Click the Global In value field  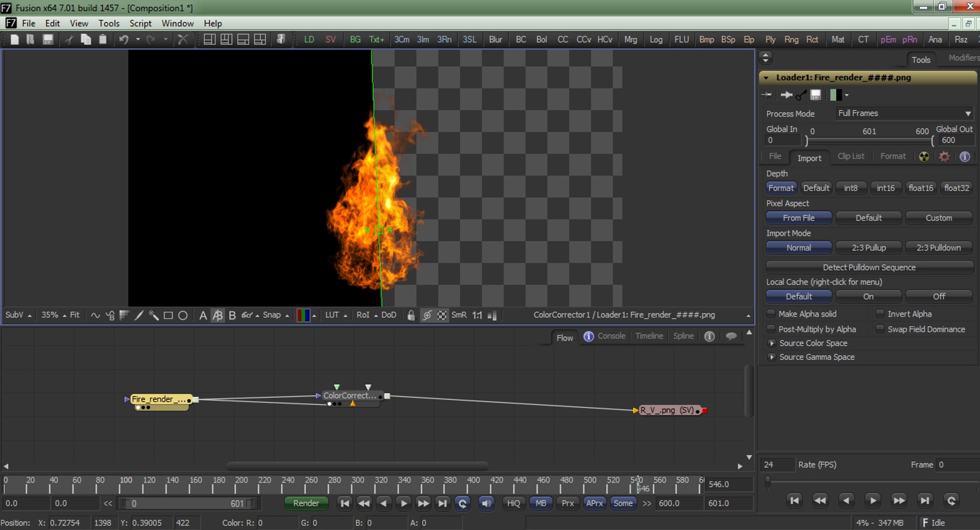[782, 140]
